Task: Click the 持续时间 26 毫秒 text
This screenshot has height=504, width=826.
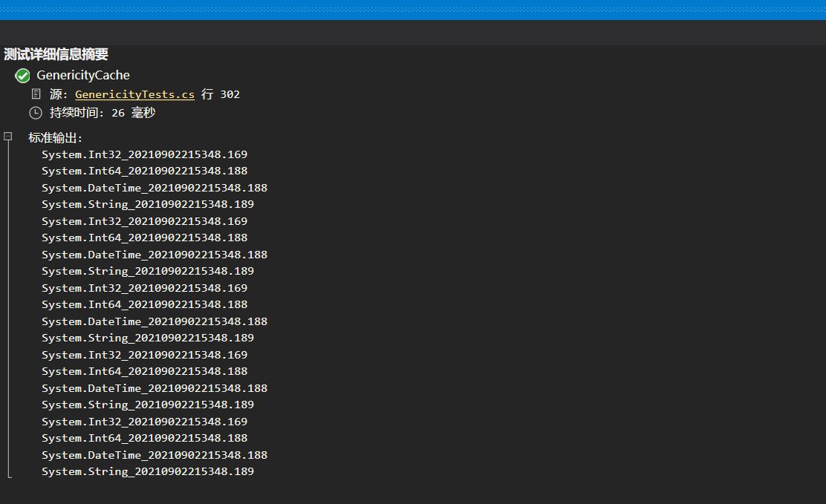Action: click(x=103, y=113)
